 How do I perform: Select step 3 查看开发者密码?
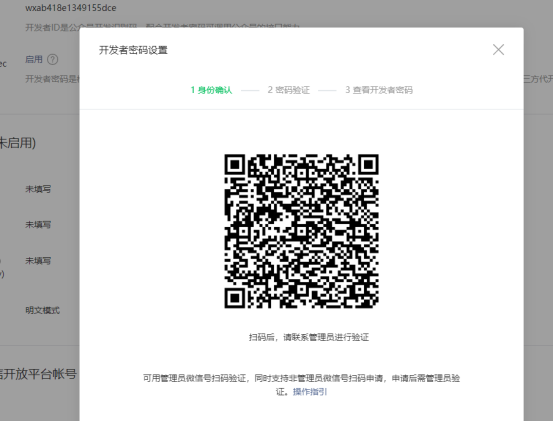click(x=379, y=90)
